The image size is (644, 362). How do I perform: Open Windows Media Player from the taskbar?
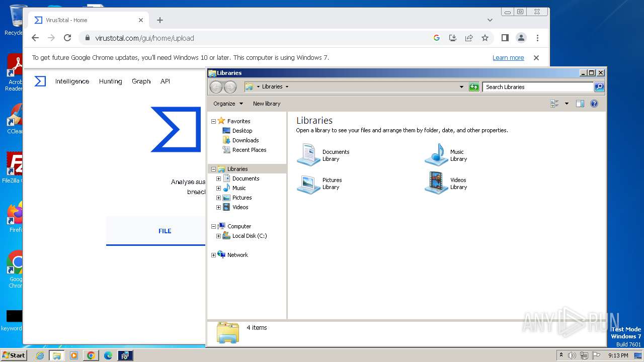[74, 355]
